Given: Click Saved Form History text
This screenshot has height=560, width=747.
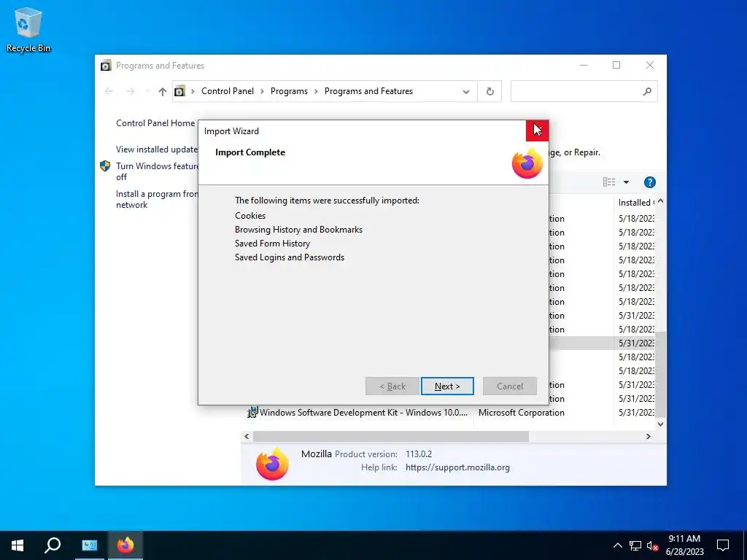Looking at the screenshot, I should (x=272, y=244).
